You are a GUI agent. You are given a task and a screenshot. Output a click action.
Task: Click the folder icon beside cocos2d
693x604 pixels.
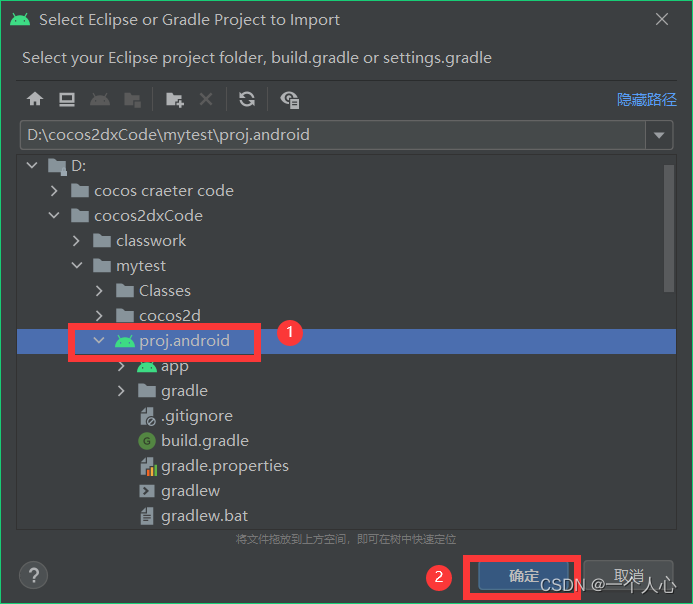[x=125, y=316]
